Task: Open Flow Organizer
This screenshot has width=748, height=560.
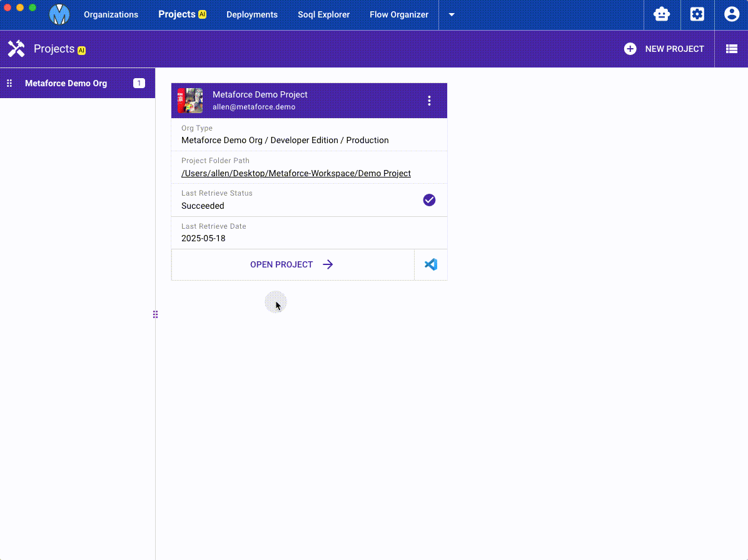Action: tap(399, 15)
